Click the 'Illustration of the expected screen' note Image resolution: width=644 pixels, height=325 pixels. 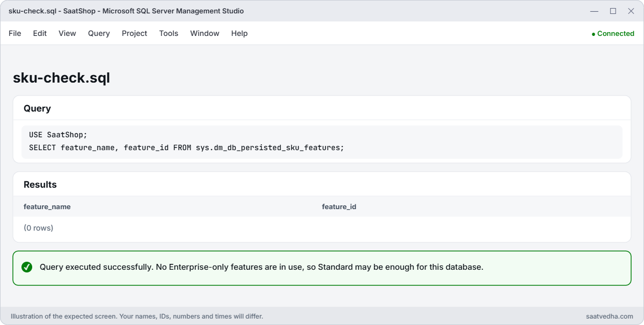[x=137, y=316]
